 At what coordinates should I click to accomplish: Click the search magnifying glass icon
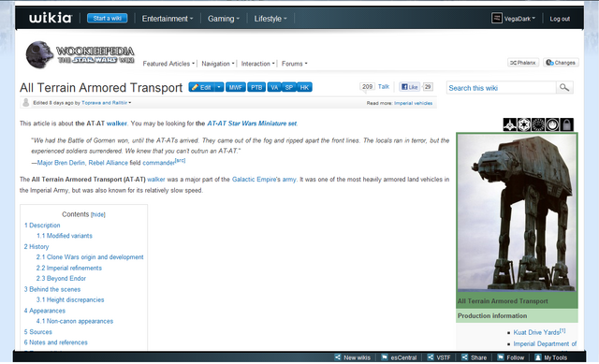(x=564, y=88)
